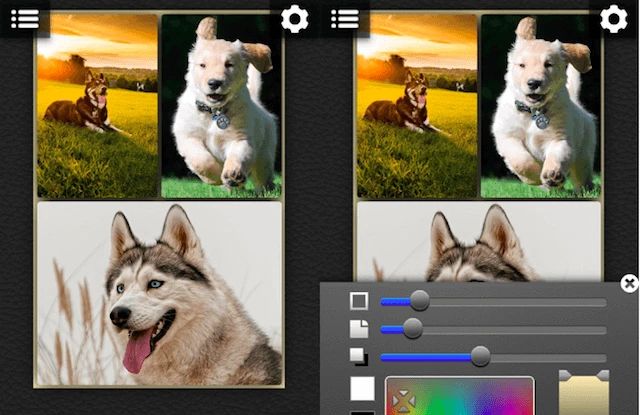Close the border settings panel
Viewport: 640px width, 415px height.
(x=629, y=283)
